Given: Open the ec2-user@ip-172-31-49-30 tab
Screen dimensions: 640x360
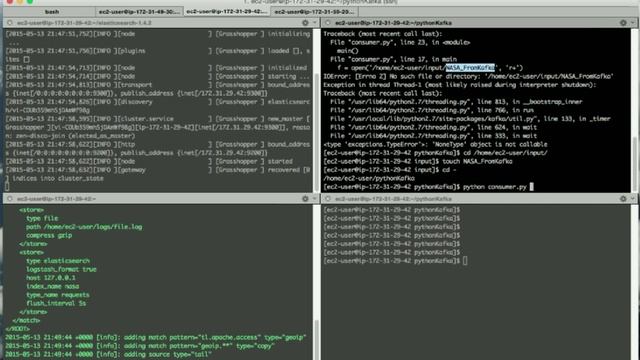Looking at the screenshot, I should pyautogui.click(x=139, y=12).
